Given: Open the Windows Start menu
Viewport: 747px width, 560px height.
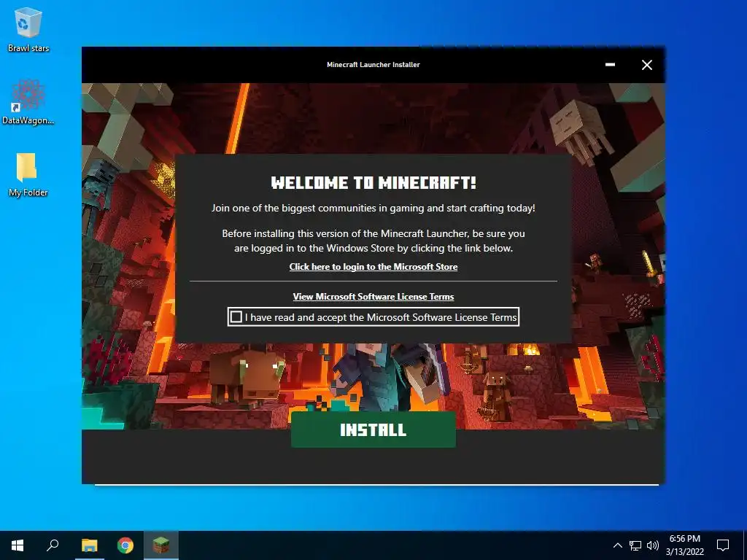Looking at the screenshot, I should tap(18, 545).
